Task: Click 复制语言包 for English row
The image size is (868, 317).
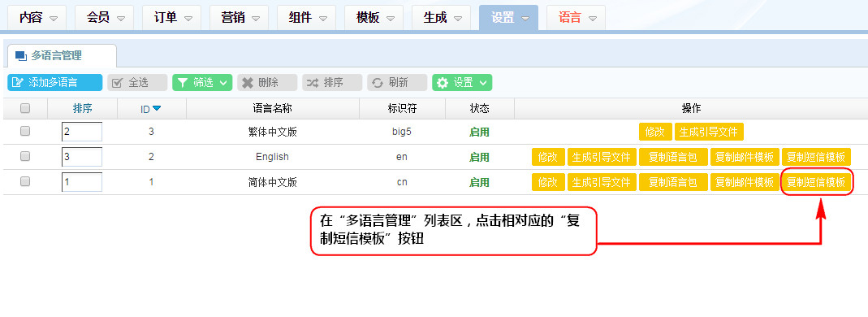Action: 673,157
